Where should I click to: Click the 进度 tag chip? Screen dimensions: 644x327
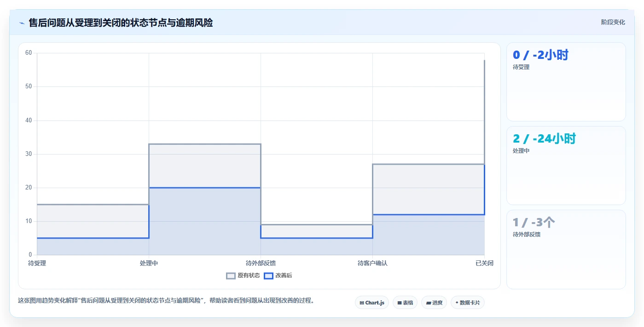point(434,303)
